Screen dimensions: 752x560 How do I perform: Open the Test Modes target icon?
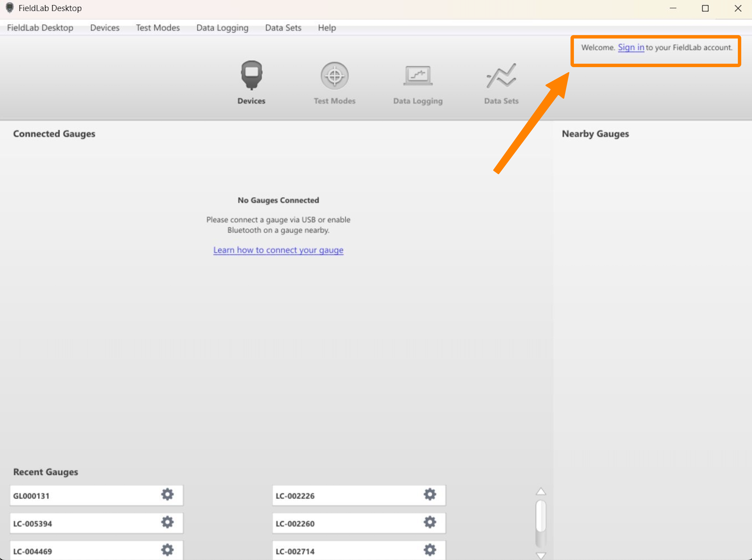[334, 76]
